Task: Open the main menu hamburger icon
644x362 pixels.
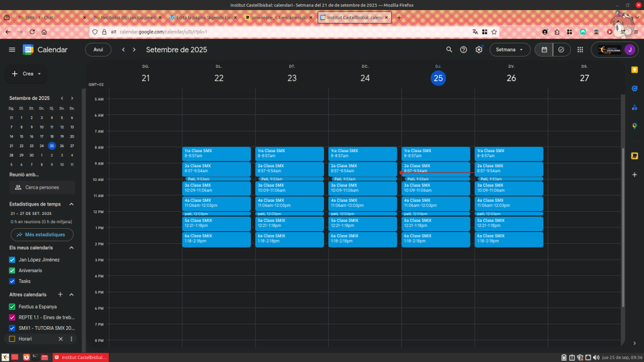Action: tap(12, 50)
